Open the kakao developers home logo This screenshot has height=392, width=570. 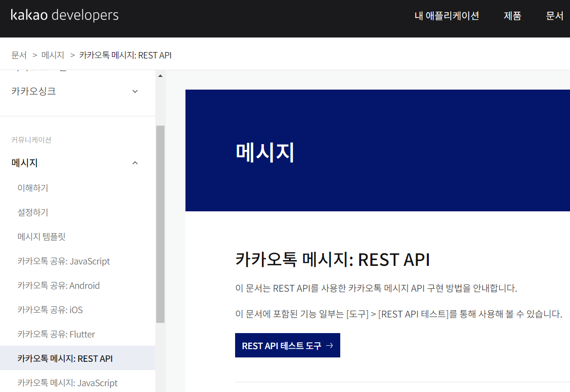(65, 15)
